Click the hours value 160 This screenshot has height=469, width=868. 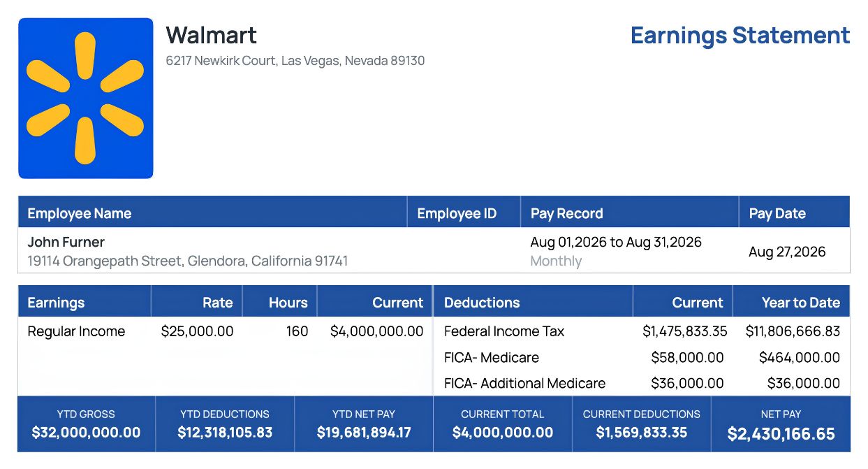pos(297,331)
